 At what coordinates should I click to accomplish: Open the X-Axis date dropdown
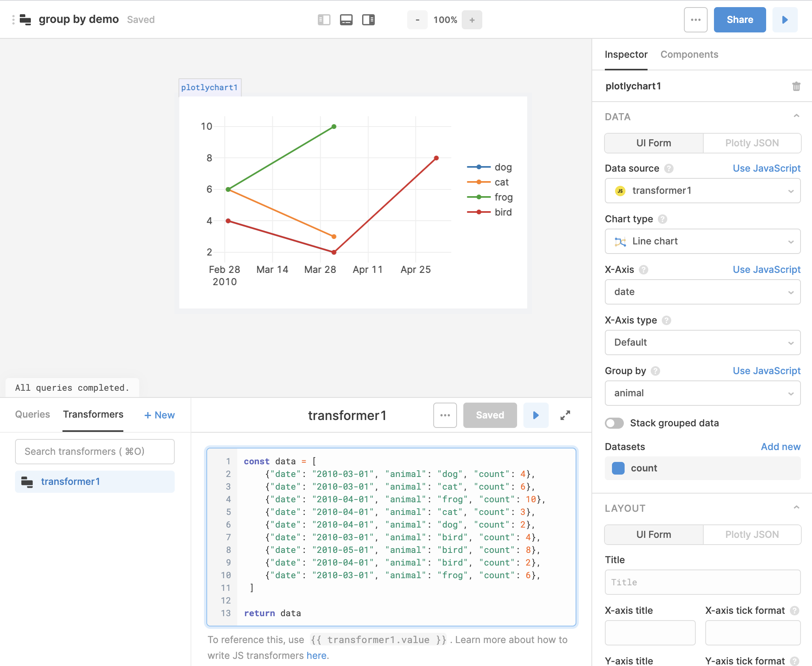703,292
